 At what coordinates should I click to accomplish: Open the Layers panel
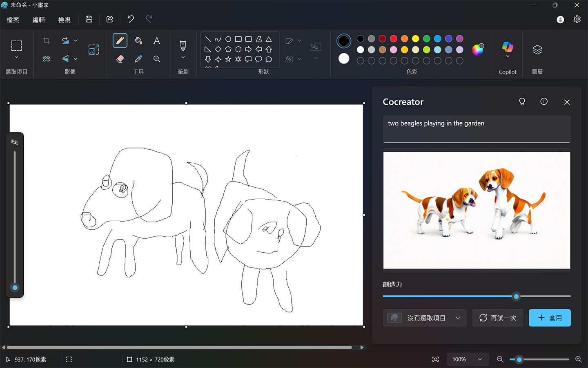537,50
